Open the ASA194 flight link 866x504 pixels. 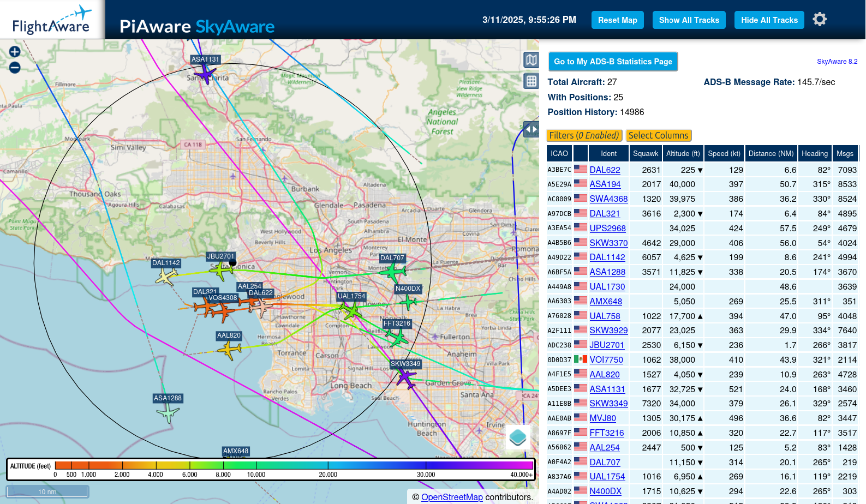pos(605,184)
